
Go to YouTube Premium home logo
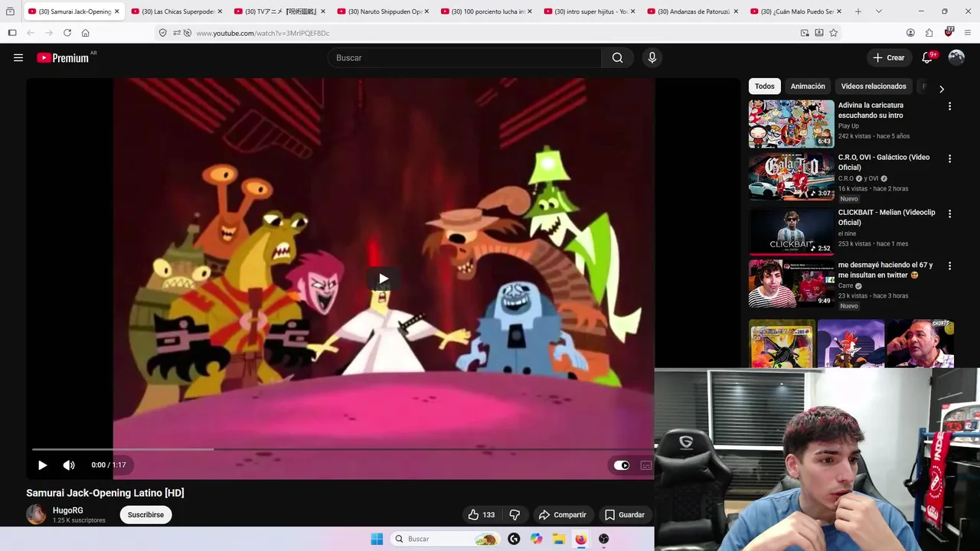[x=63, y=57]
